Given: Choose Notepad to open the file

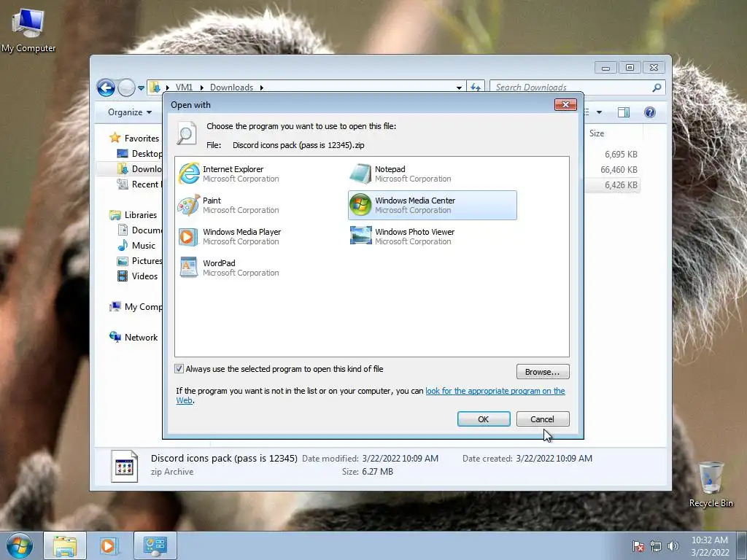Looking at the screenshot, I should click(400, 174).
